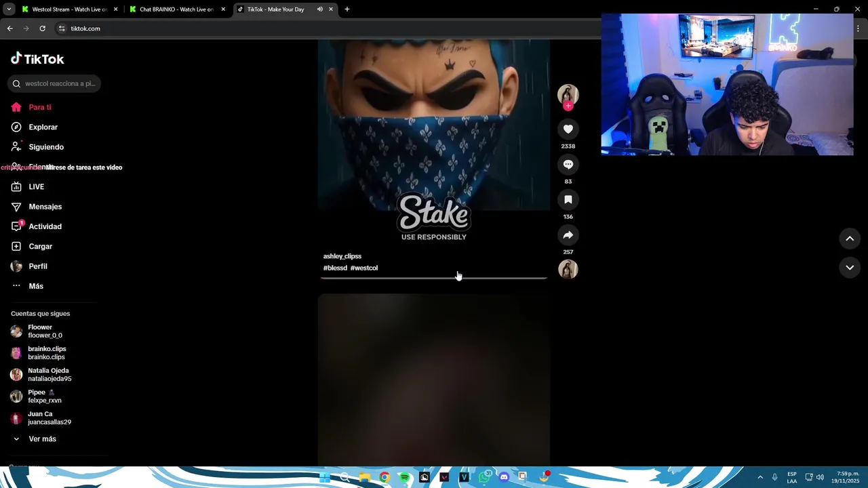
Task: Open the Pipee felxpe_rxvn account
Action: 37,396
